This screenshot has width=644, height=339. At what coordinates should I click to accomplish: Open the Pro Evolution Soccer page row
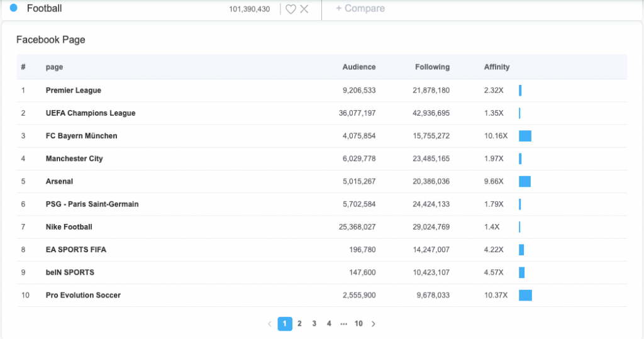tap(321, 295)
